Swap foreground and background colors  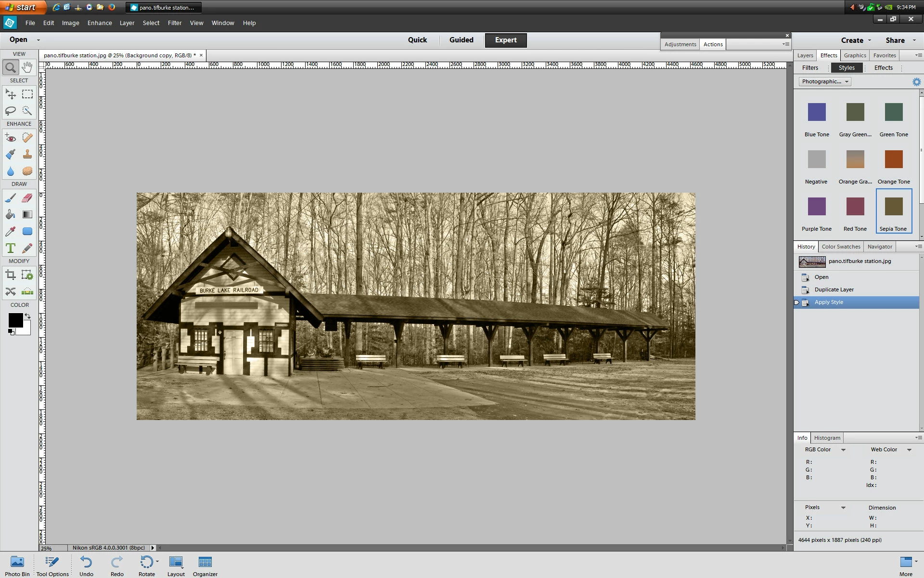pyautogui.click(x=28, y=316)
